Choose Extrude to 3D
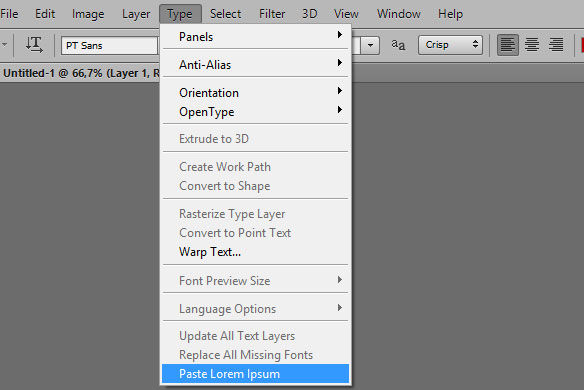Image resolution: width=584 pixels, height=390 pixels. pos(256,139)
